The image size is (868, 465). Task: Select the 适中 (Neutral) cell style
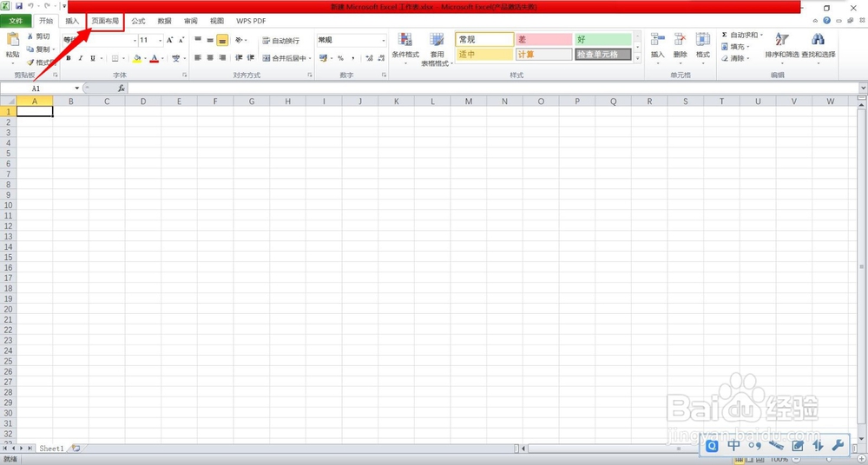(x=484, y=55)
